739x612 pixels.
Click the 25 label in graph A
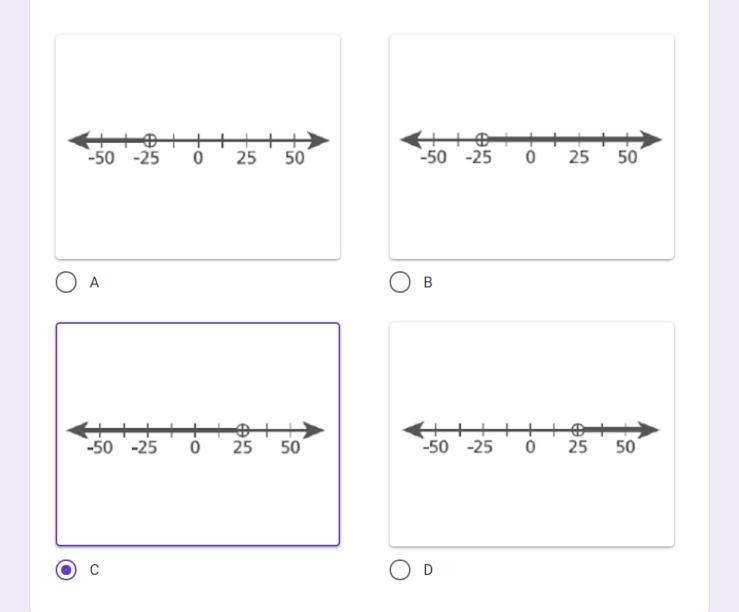246,158
